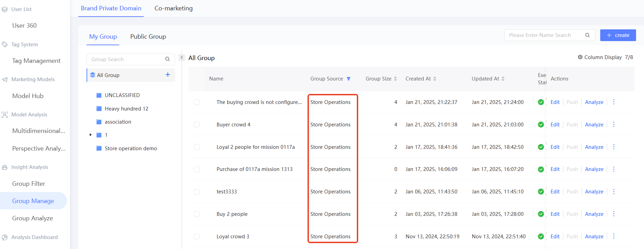Select checkbox for Buy 2 people
Viewport: 644px width, 249px height.
[197, 214]
